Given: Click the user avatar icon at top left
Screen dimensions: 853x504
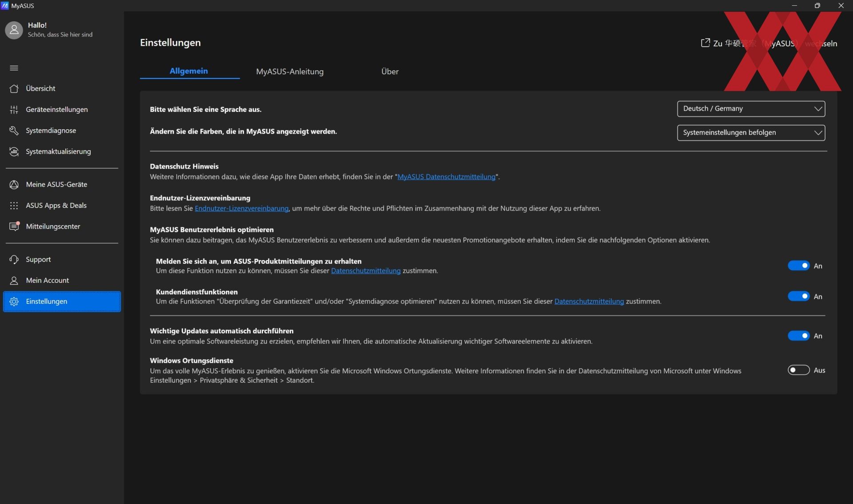Looking at the screenshot, I should point(14,30).
